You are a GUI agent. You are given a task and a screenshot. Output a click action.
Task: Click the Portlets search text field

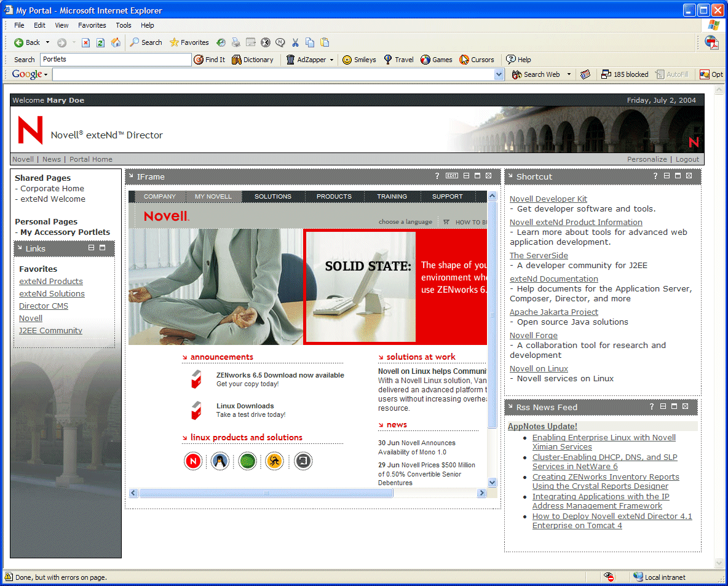[116, 60]
